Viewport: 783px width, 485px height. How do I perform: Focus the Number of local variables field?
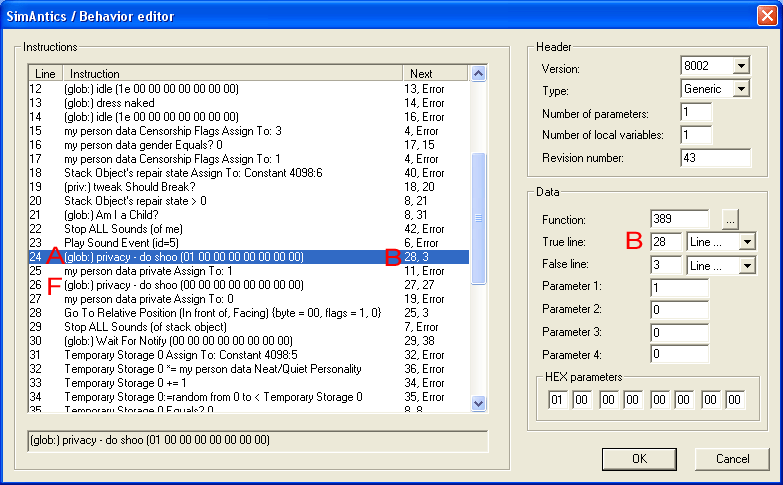point(696,135)
